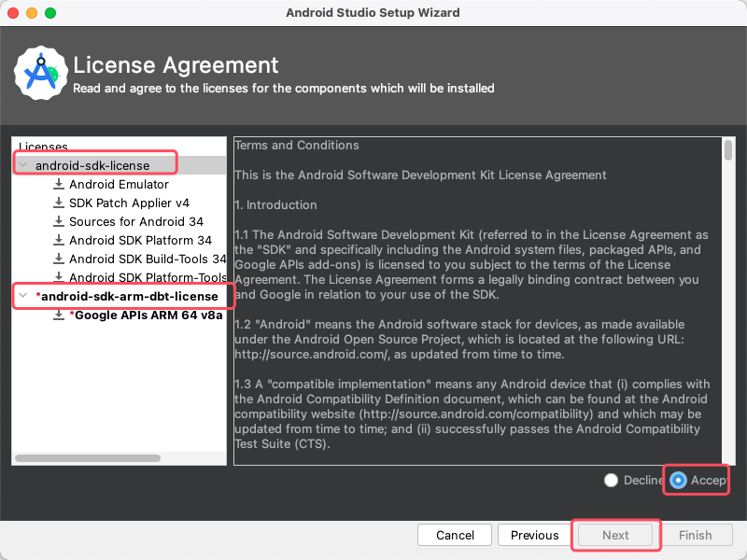
Task: Click the Next button
Action: (x=615, y=535)
